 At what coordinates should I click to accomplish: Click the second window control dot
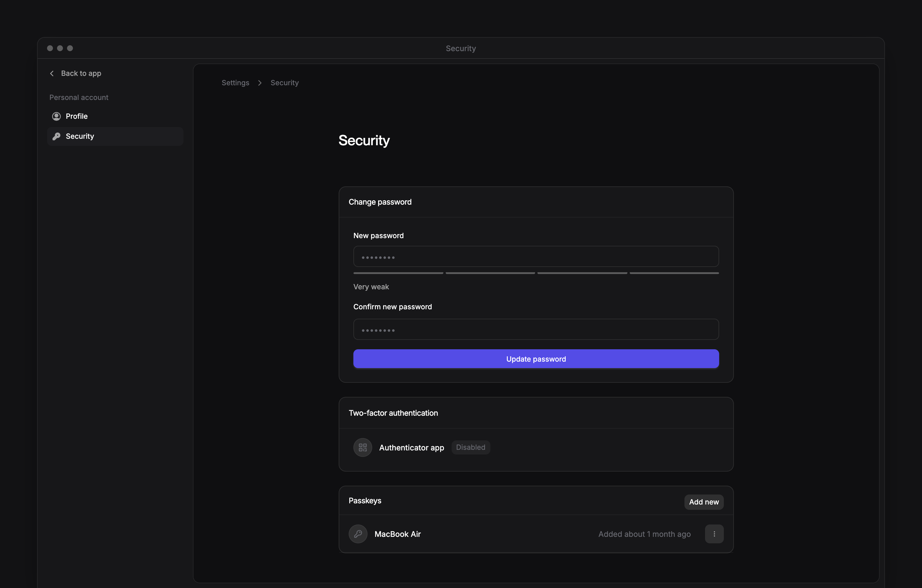tap(60, 48)
